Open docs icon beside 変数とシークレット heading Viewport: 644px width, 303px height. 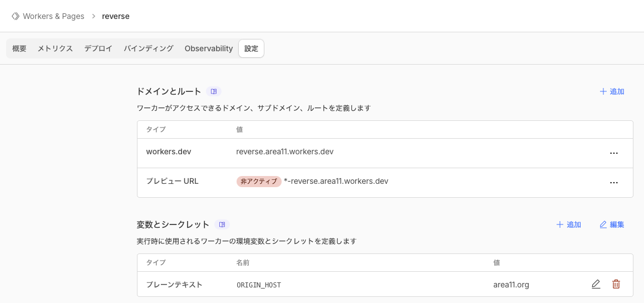222,224
